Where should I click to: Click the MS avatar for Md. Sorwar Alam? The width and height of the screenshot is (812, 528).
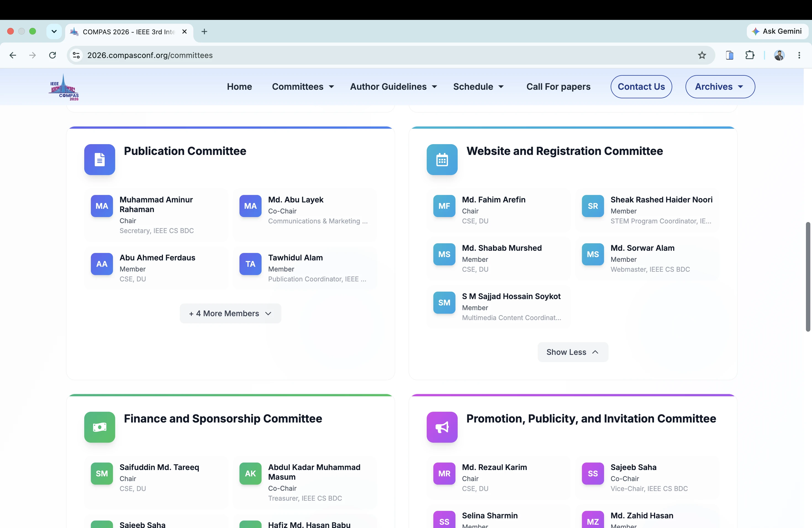click(593, 254)
